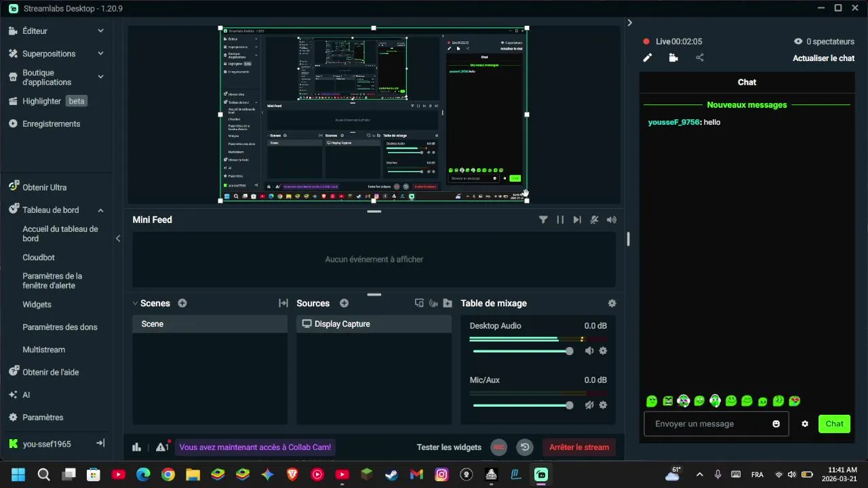This screenshot has height=488, width=868.
Task: Open Steam from taskbar
Action: pos(391,474)
